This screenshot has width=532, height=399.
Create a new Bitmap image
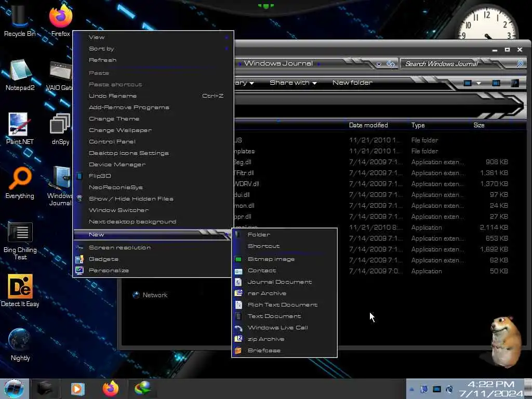pos(284,259)
